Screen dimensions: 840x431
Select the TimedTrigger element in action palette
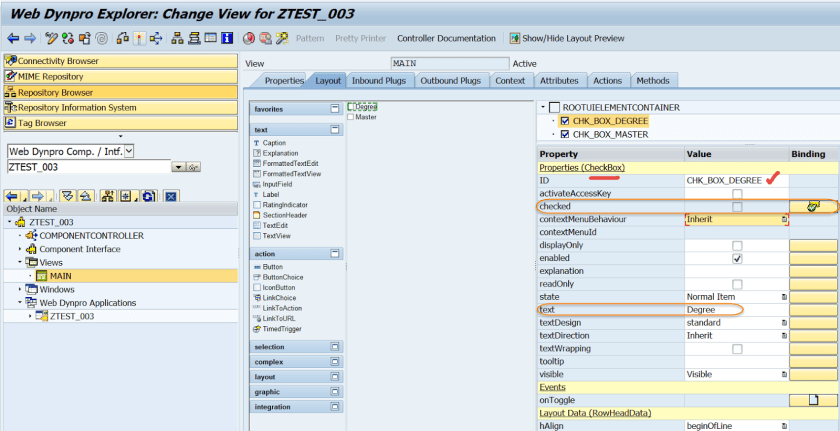coord(285,329)
